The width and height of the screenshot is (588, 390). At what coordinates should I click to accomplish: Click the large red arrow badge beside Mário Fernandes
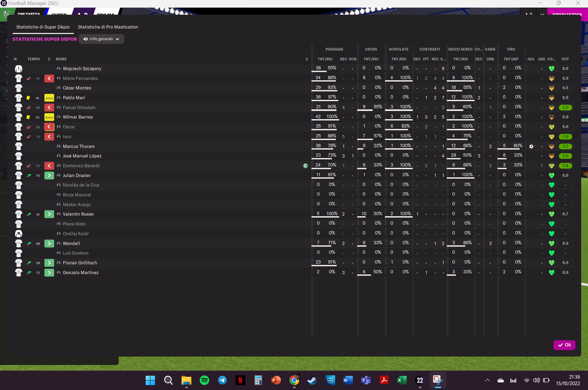point(49,78)
